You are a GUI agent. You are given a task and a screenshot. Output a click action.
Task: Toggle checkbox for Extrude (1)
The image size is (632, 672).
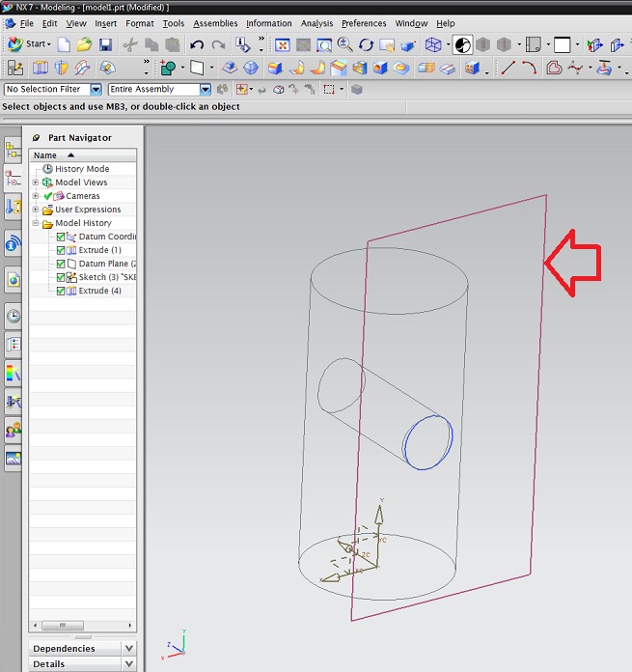pos(61,250)
